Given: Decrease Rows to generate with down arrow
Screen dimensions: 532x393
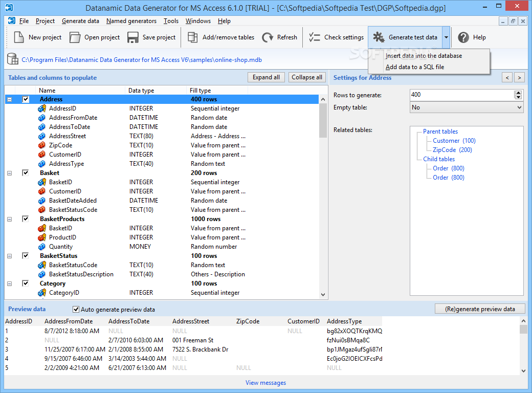Looking at the screenshot, I should tap(518, 97).
